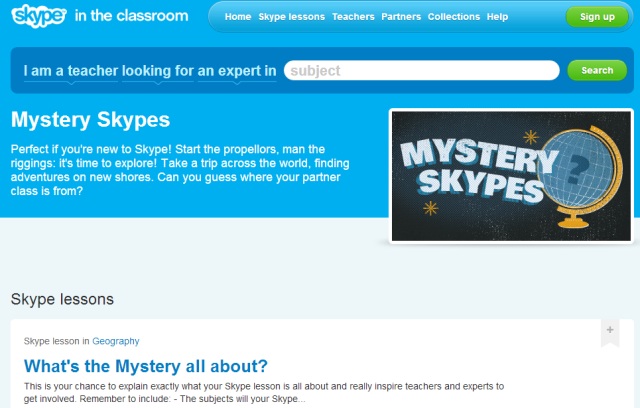Viewport: 640px width, 408px height.
Task: Focus the subject search field
Action: pyautogui.click(x=422, y=71)
